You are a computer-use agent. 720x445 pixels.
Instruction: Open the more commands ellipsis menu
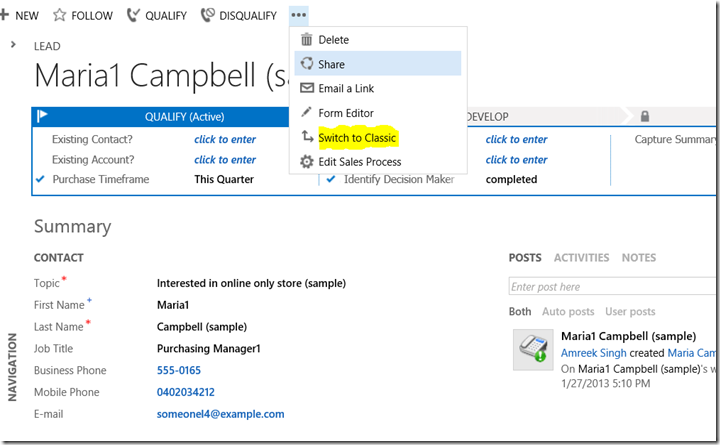(x=299, y=15)
